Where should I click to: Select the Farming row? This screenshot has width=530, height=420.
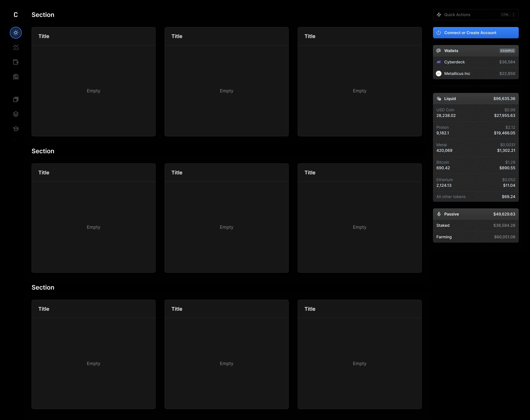[x=476, y=237]
